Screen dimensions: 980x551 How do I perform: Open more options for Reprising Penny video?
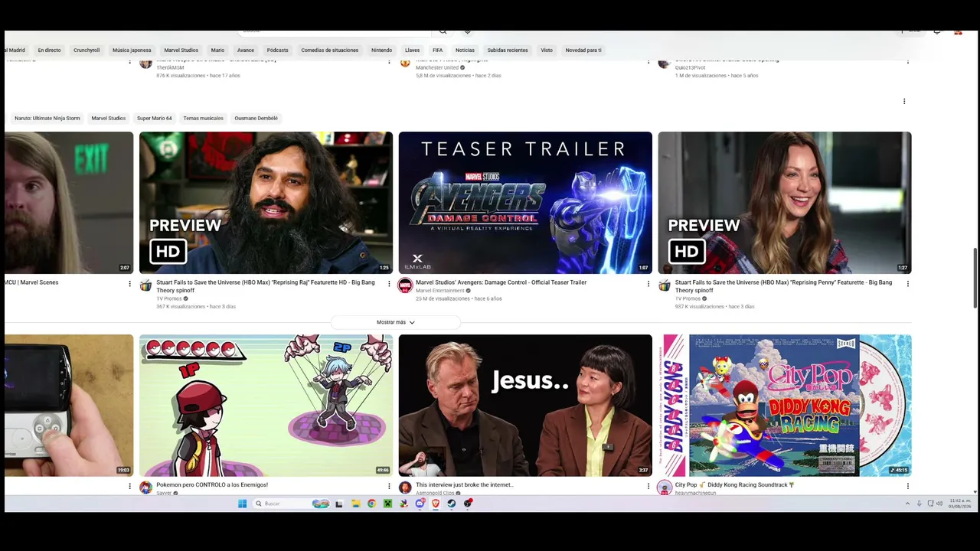tap(908, 284)
